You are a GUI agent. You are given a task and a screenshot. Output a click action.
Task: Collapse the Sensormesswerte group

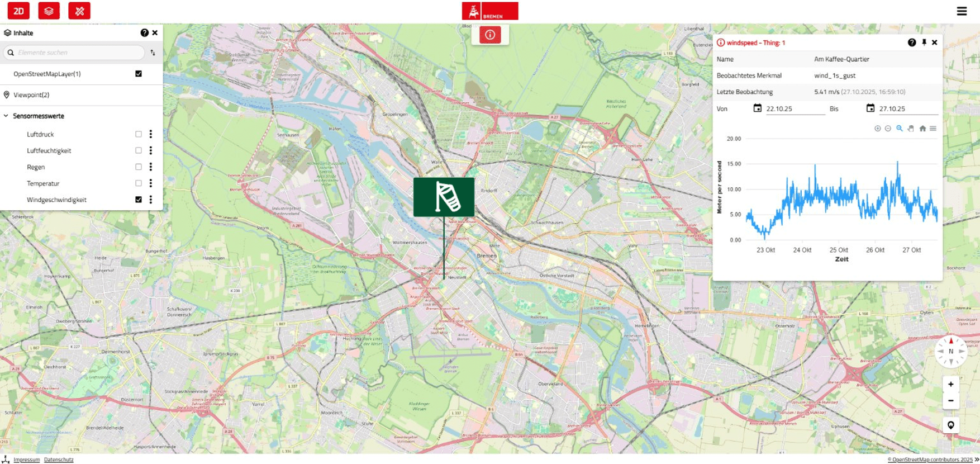6,116
